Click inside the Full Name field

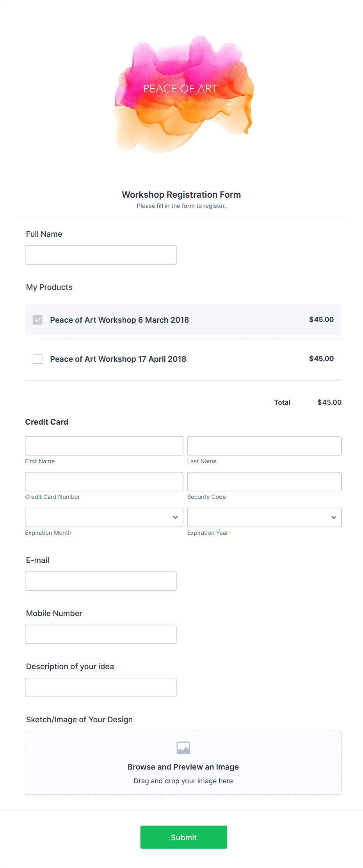tap(101, 255)
